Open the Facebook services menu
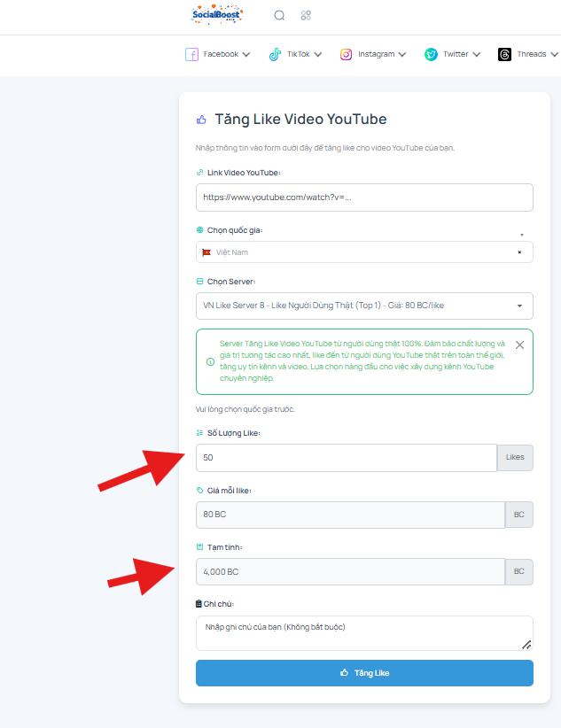This screenshot has height=728, width=561. [x=217, y=54]
